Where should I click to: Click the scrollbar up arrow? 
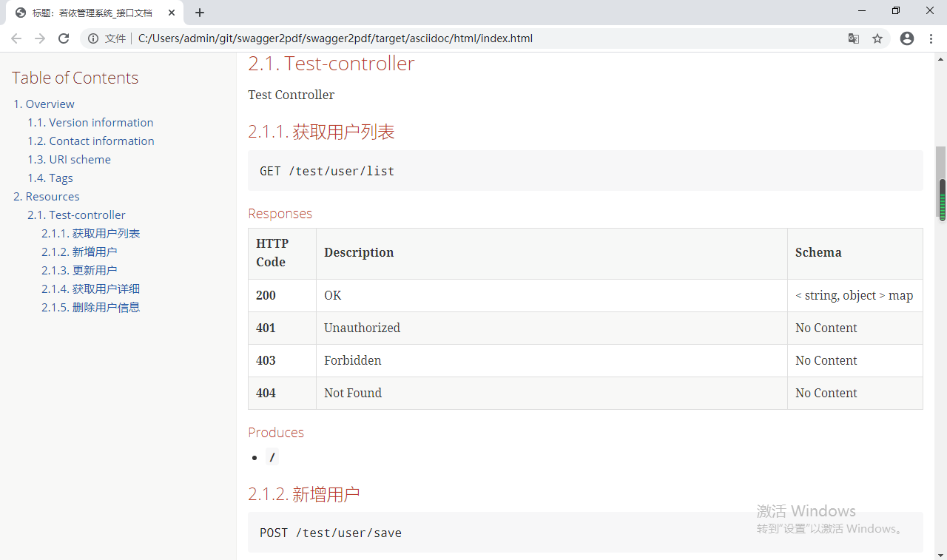941,58
